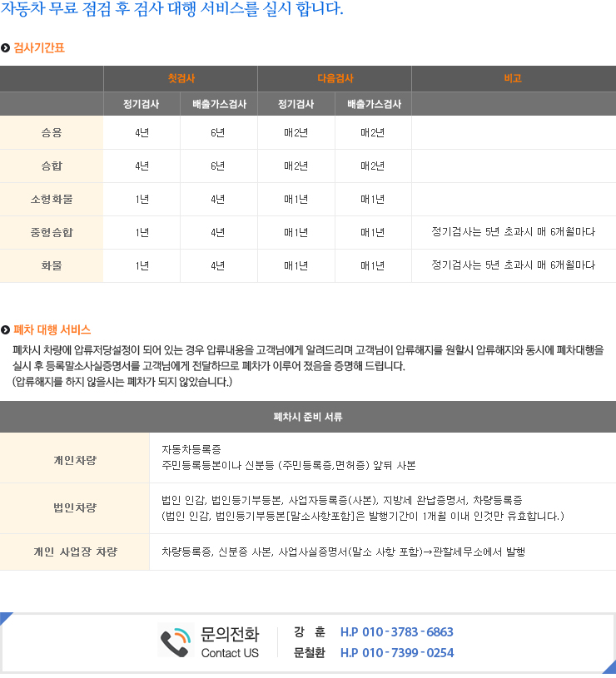Click the 비고 note in the 화물 row
Screen dimensions: 616x678
click(513, 265)
